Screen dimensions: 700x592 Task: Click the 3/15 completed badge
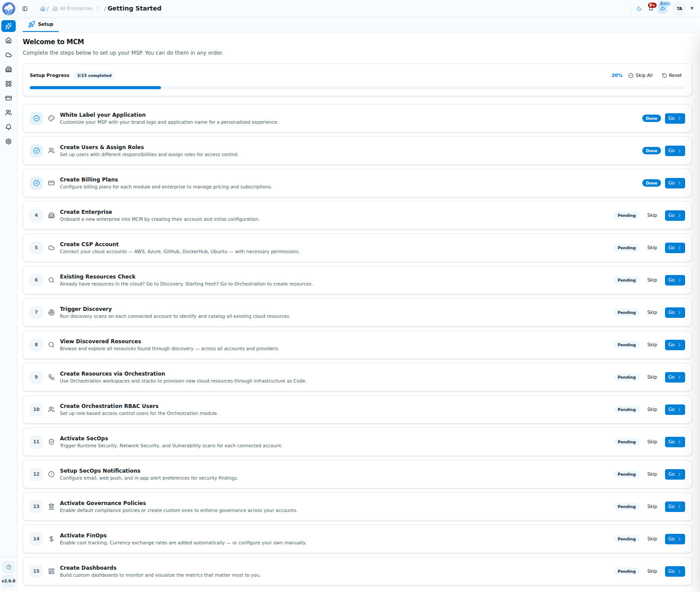point(94,76)
